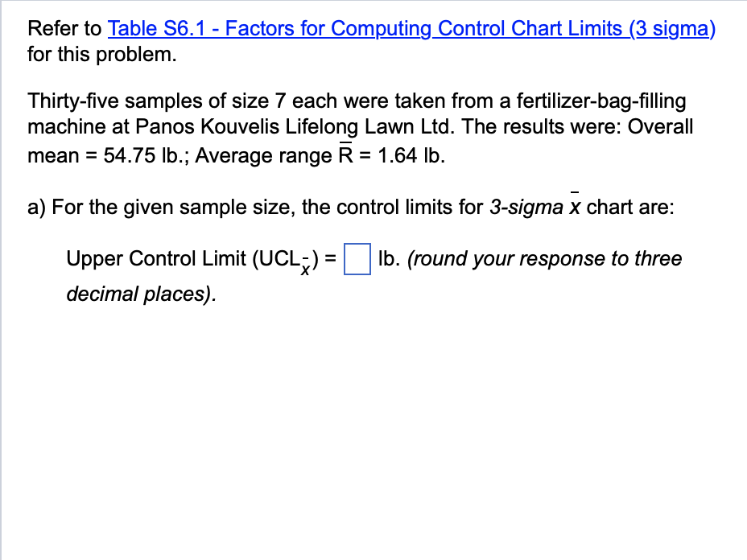Place cursor in the lb. answer field
The width and height of the screenshot is (747, 560).
[x=357, y=260]
